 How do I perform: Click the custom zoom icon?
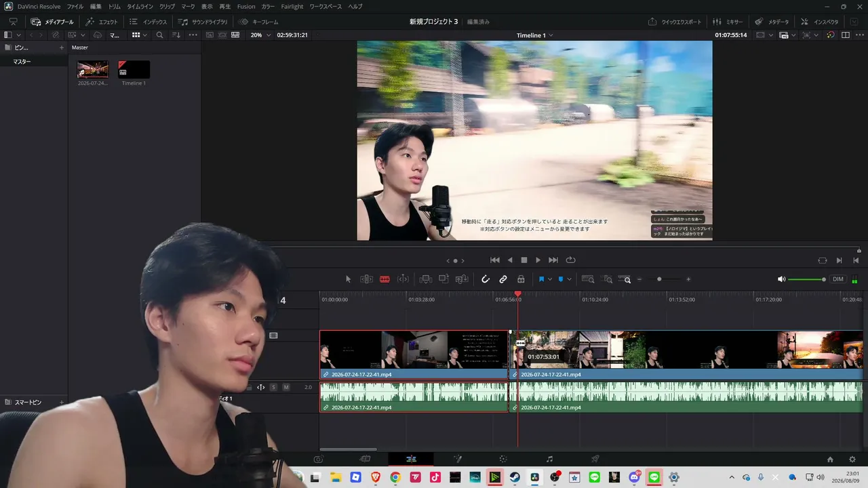point(625,279)
